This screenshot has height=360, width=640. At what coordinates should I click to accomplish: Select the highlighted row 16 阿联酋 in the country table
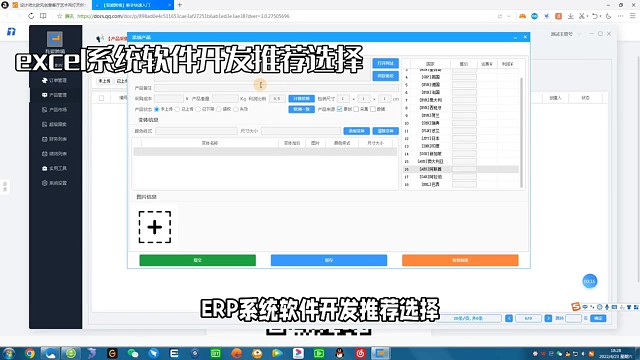click(460, 169)
